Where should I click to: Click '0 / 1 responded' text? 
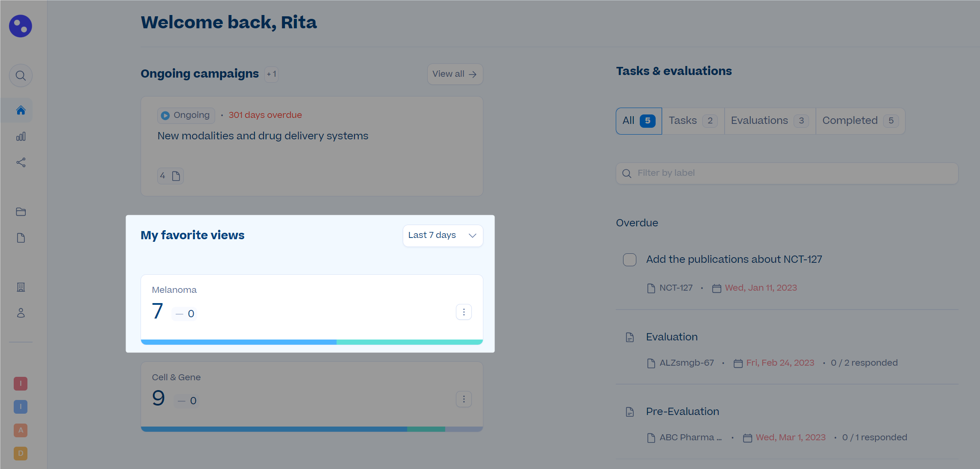pyautogui.click(x=874, y=437)
